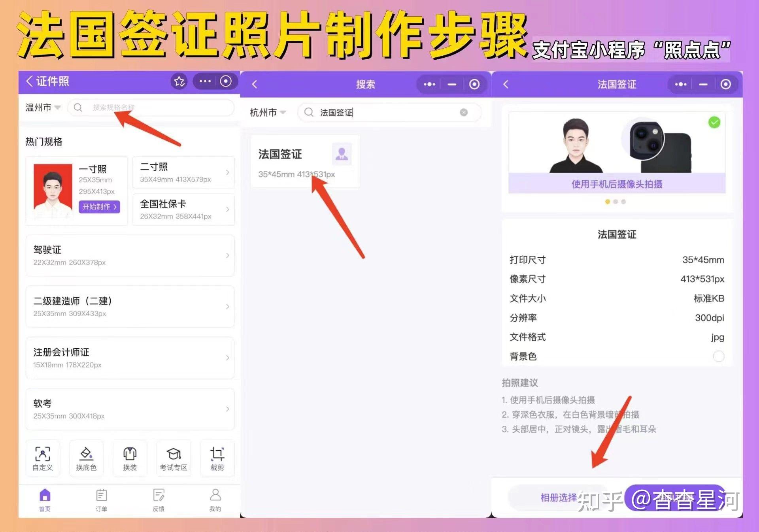Open 考试专区 exam zone
The width and height of the screenshot is (759, 532).
coord(174,458)
